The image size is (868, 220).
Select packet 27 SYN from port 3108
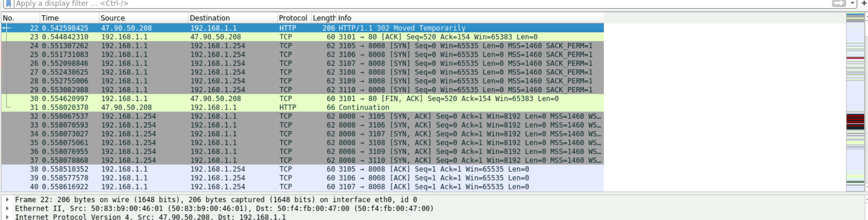point(303,72)
